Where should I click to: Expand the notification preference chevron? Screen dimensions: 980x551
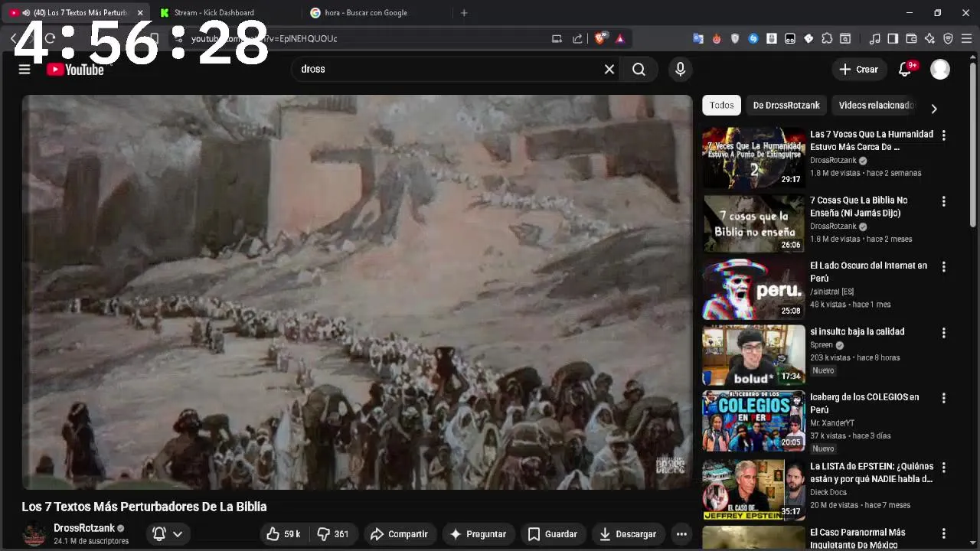pyautogui.click(x=178, y=534)
